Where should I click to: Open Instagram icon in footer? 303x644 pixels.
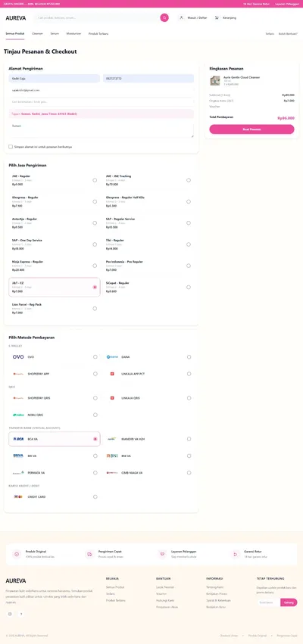[10, 614]
